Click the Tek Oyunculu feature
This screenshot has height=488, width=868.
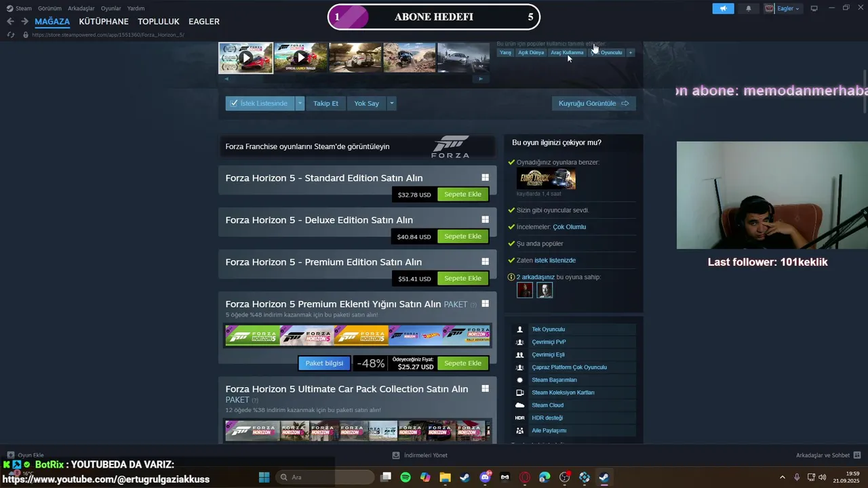[x=574, y=329]
